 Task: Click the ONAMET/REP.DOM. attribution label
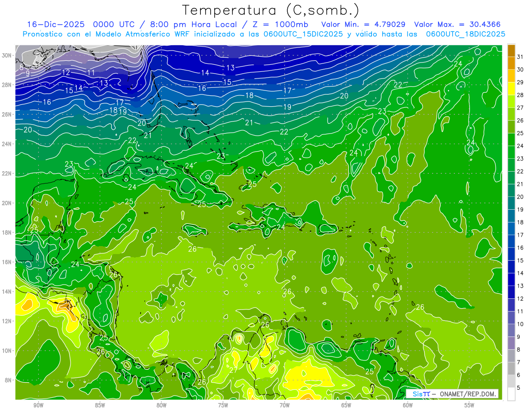[467, 394]
